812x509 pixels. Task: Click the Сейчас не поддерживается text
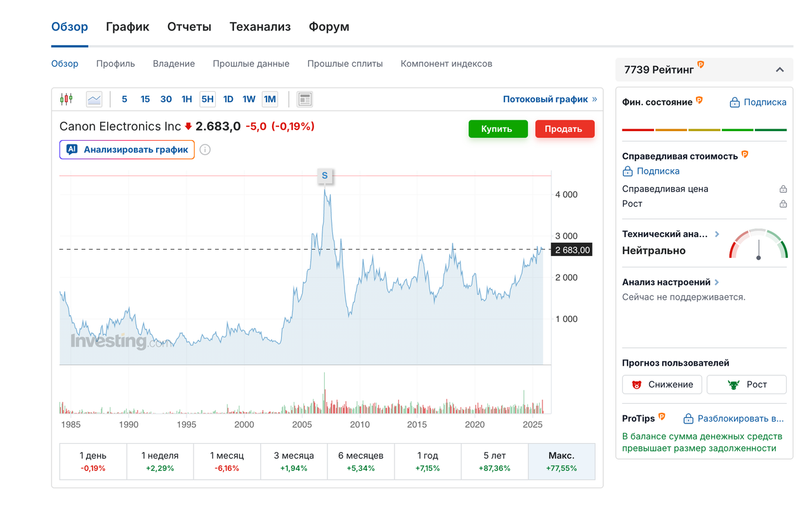click(x=684, y=297)
